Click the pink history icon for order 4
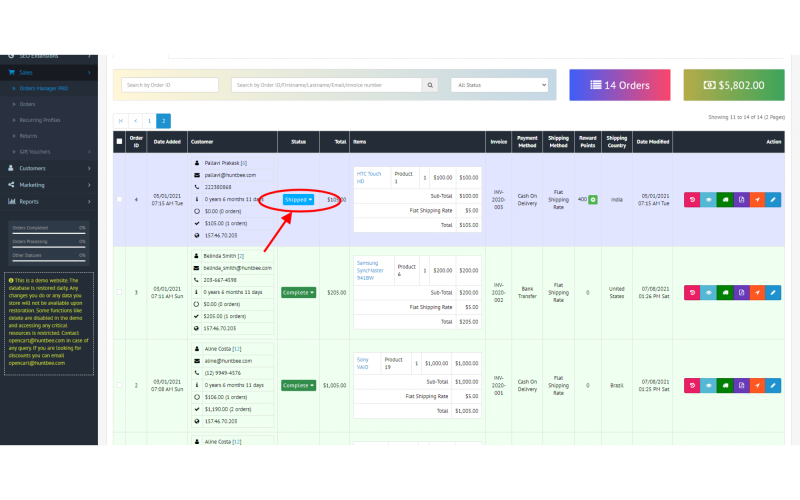The height and width of the screenshot is (500, 800). (x=692, y=199)
